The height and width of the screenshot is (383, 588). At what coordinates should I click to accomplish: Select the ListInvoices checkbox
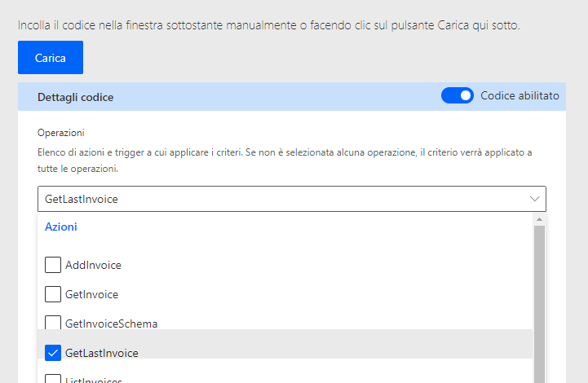(x=52, y=380)
